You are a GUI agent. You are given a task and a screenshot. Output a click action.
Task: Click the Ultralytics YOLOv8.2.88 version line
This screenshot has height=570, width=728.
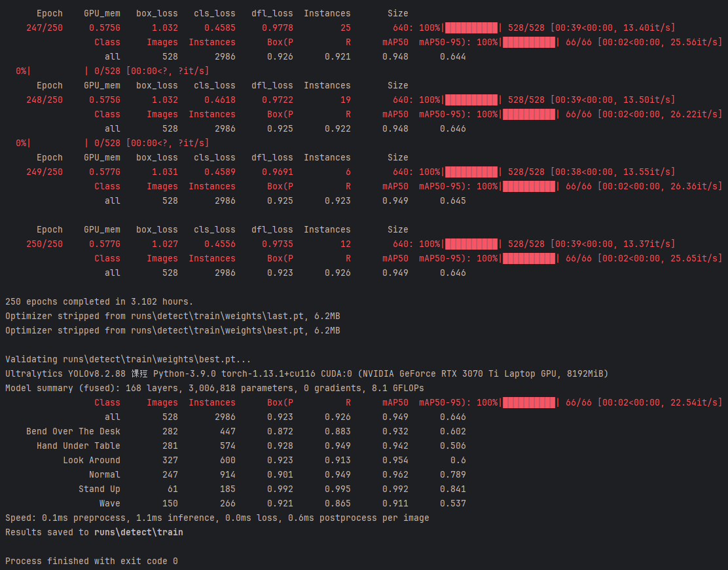click(x=307, y=373)
